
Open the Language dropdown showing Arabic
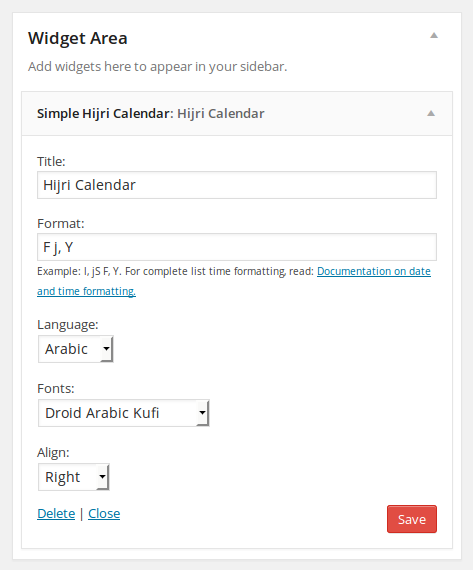click(76, 349)
